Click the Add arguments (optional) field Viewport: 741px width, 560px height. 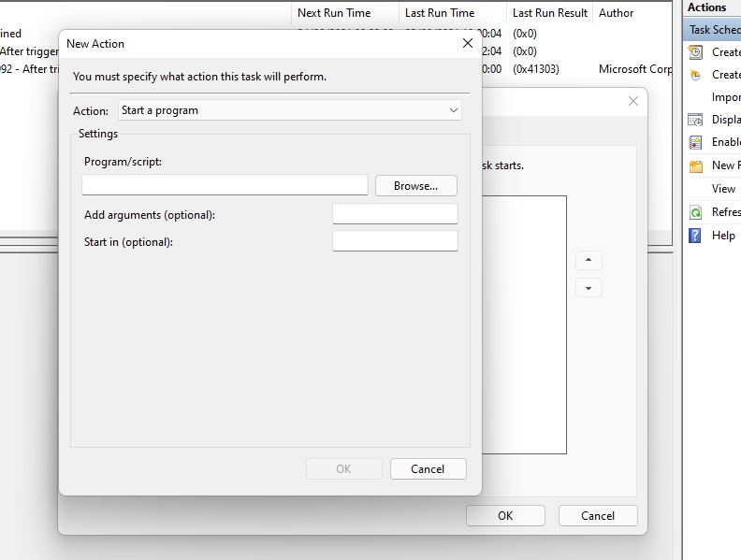[x=395, y=214]
